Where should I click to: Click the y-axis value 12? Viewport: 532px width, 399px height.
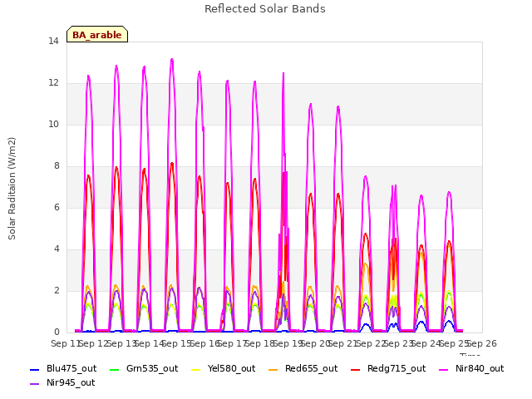click(x=53, y=82)
